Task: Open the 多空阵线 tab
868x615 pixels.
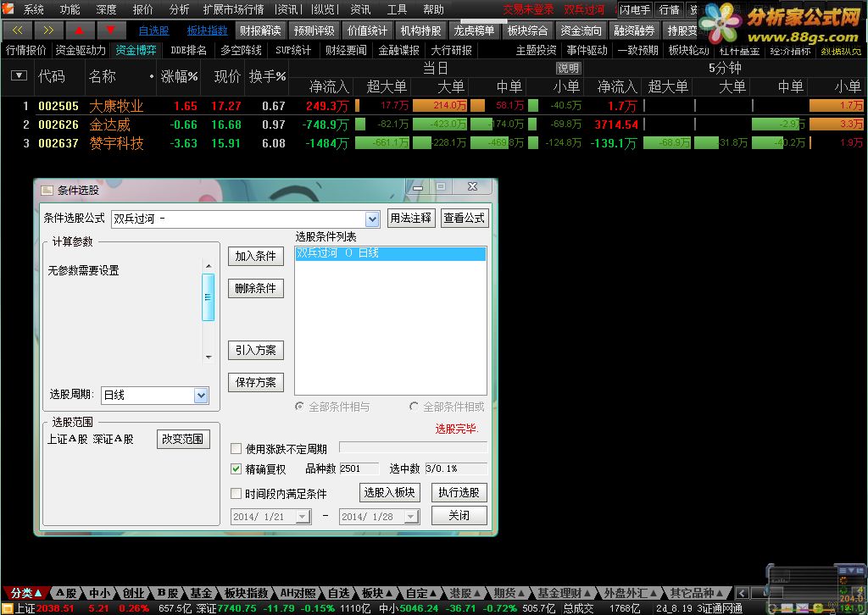Action: (x=241, y=50)
